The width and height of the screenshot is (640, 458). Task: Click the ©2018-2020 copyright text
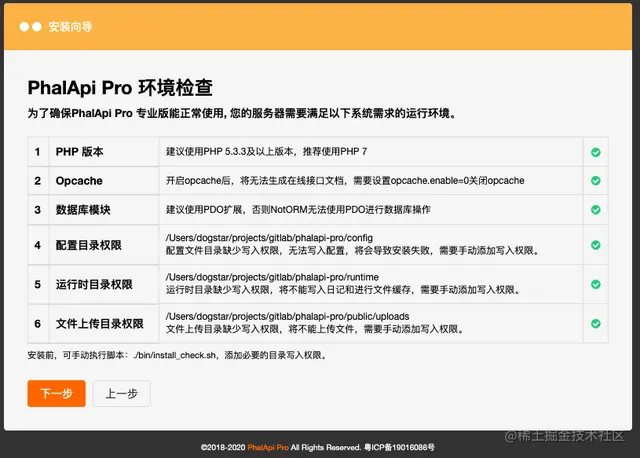tap(223, 447)
